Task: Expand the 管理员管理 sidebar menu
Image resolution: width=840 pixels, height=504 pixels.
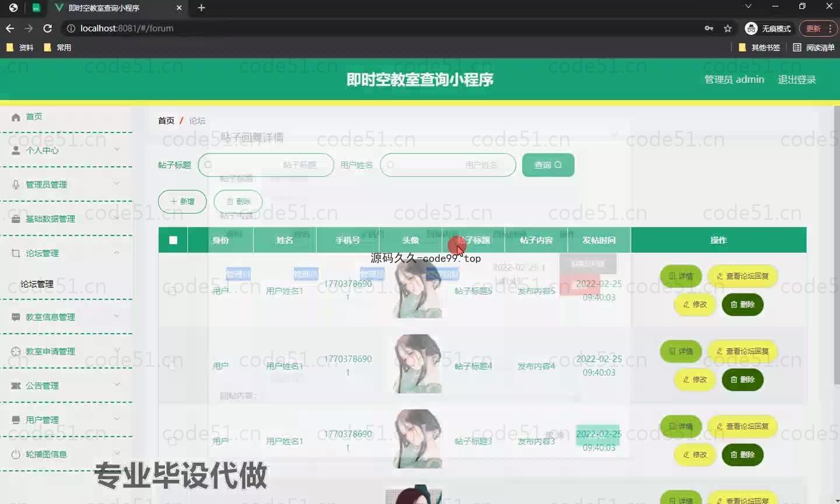Action: (66, 184)
